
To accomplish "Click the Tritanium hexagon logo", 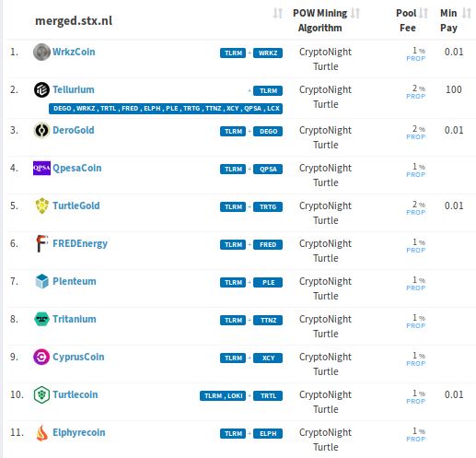I will pyautogui.click(x=41, y=319).
